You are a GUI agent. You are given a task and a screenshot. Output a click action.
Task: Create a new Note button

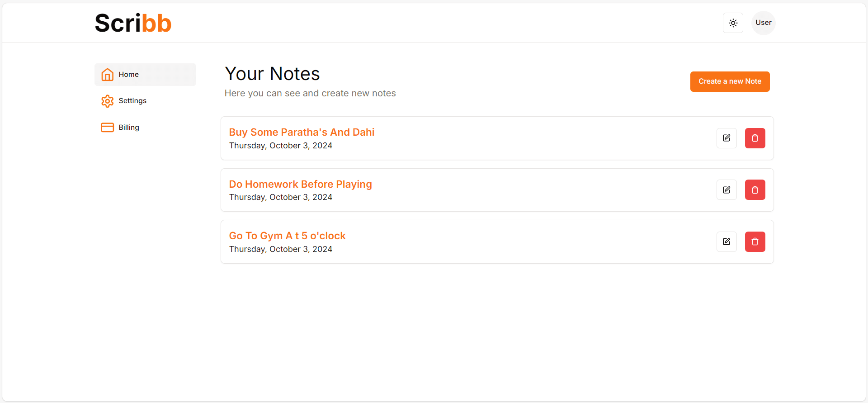[x=730, y=81]
